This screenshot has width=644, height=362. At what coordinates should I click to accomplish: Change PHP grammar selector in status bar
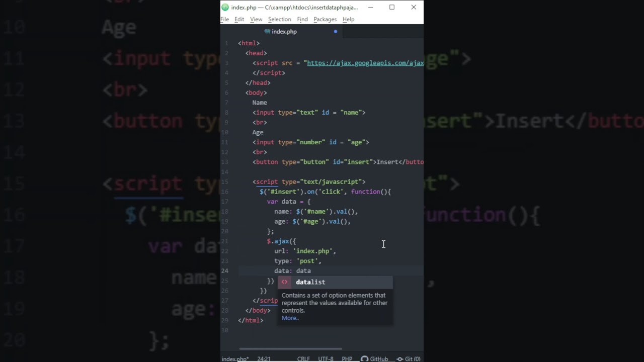[347, 358]
